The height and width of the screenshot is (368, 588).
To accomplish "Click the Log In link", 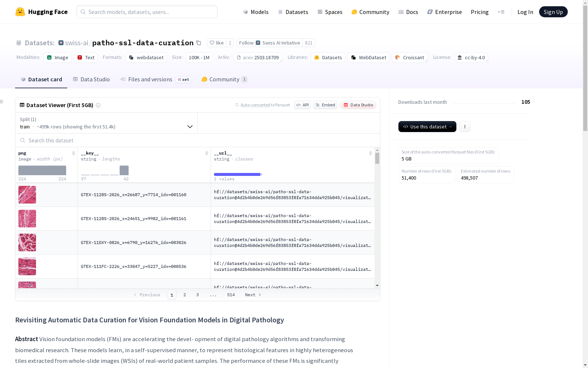I will [x=525, y=12].
